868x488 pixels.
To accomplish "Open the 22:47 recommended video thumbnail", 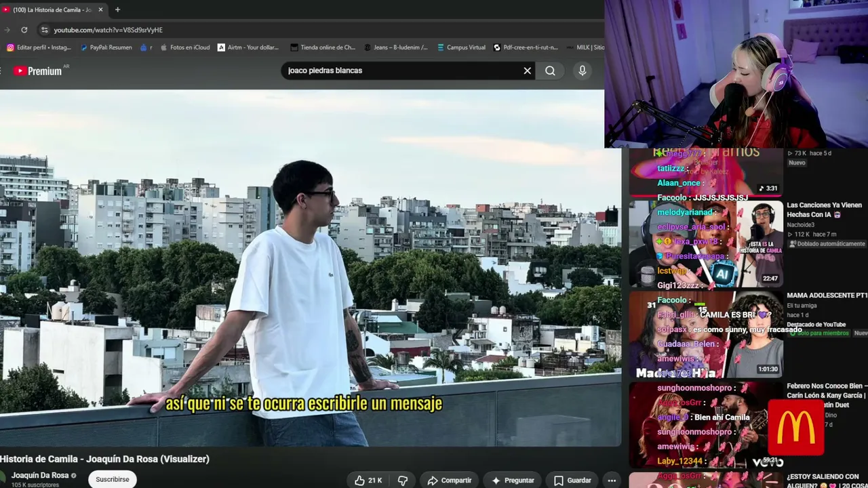I will [x=706, y=243].
